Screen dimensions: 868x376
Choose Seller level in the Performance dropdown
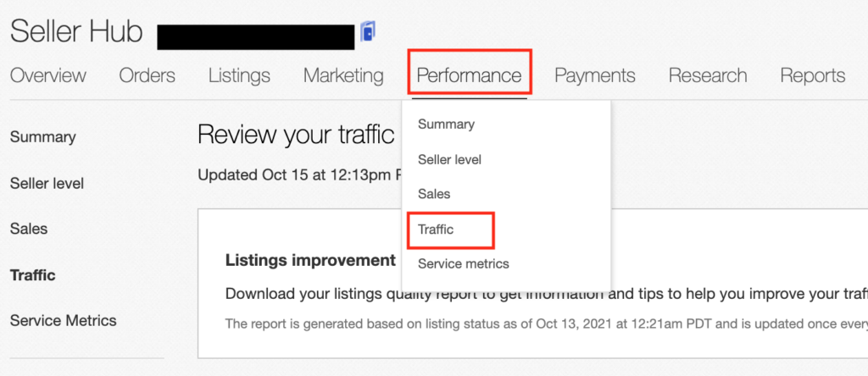coord(449,160)
